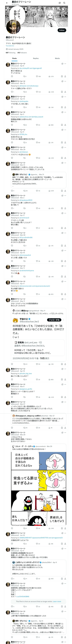Image resolution: width=72 pixels, height=644 pixels.
Task: Bookmark the Apr 14 post
Action: (x=62, y=107)
